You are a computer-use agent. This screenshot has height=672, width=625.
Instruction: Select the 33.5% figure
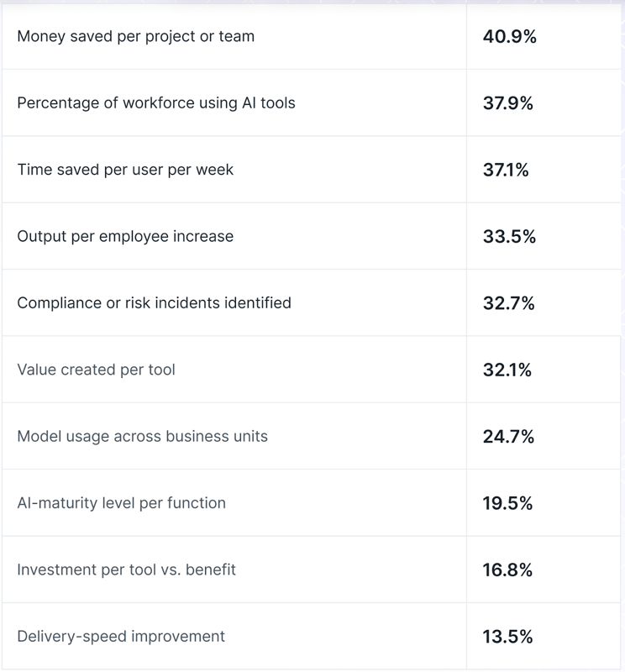pos(509,237)
